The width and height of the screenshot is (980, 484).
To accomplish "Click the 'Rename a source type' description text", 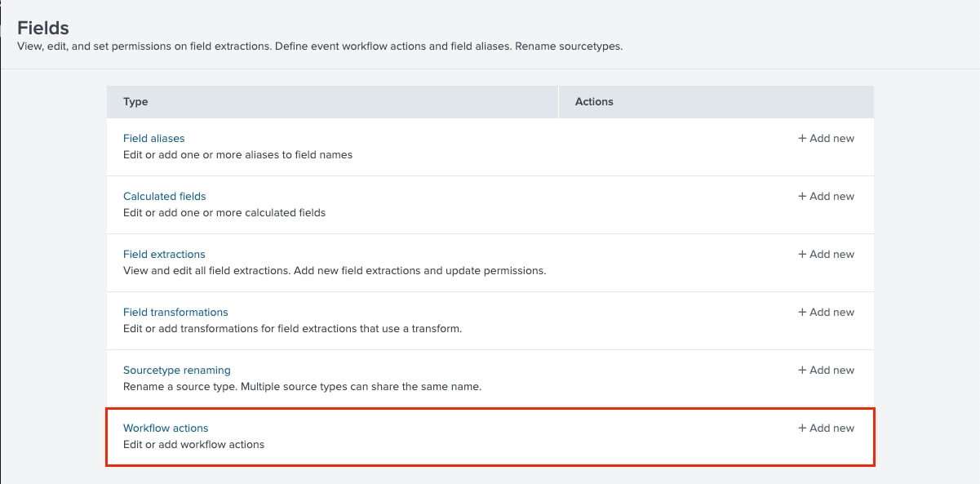I will pyautogui.click(x=302, y=387).
